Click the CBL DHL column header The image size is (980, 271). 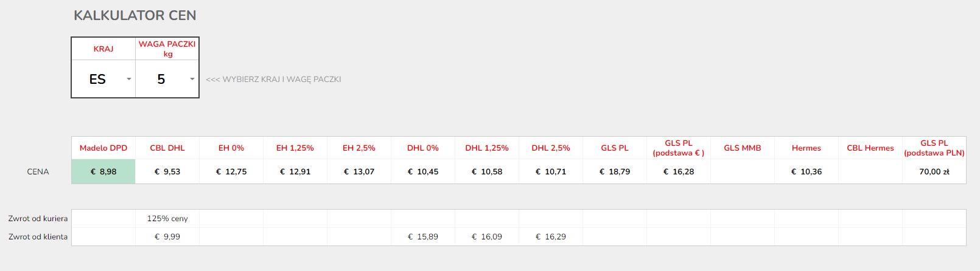point(167,148)
